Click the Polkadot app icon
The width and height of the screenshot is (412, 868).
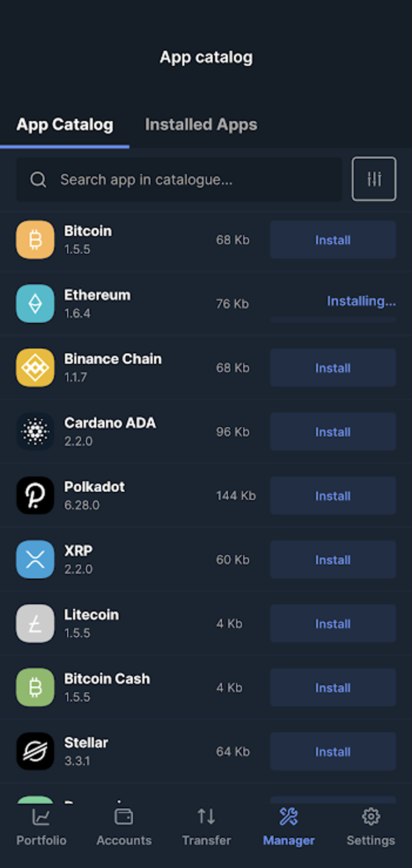35,495
